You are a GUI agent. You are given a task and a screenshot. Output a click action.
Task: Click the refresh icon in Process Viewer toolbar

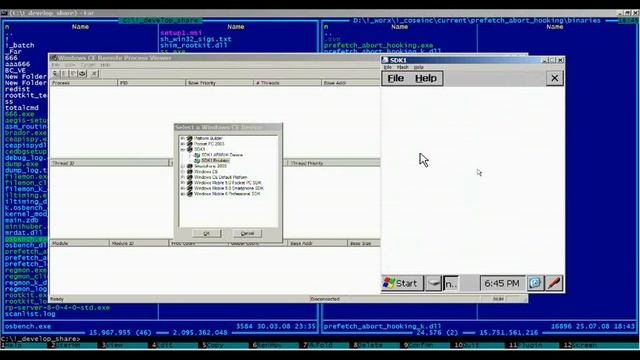tap(82, 74)
